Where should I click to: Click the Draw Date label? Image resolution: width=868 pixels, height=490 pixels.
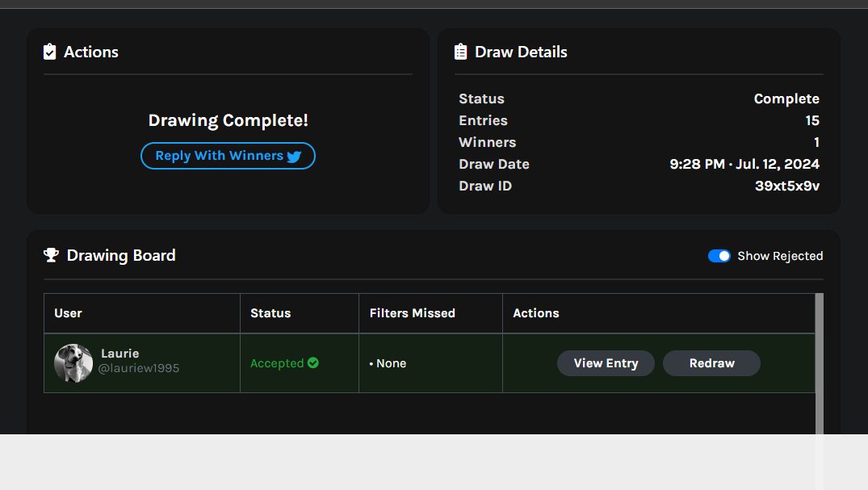pos(494,165)
